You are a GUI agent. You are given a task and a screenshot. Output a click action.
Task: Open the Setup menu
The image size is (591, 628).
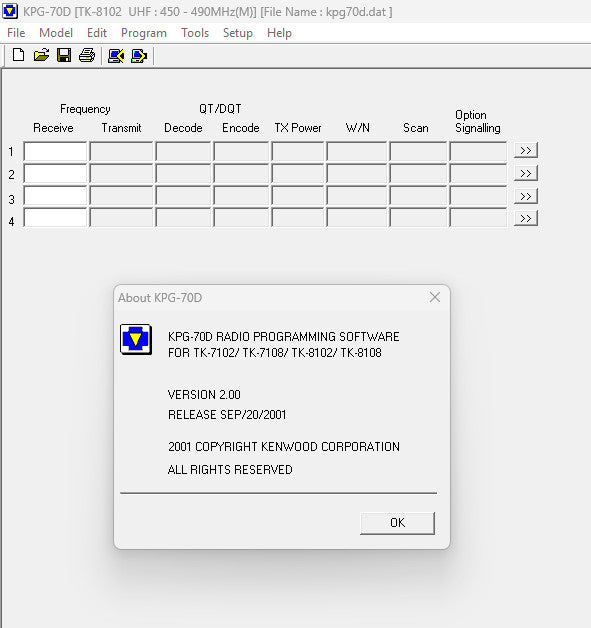pyautogui.click(x=238, y=33)
